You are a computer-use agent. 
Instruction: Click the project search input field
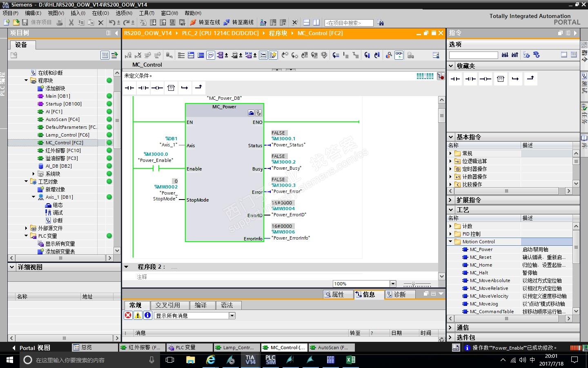(349, 23)
